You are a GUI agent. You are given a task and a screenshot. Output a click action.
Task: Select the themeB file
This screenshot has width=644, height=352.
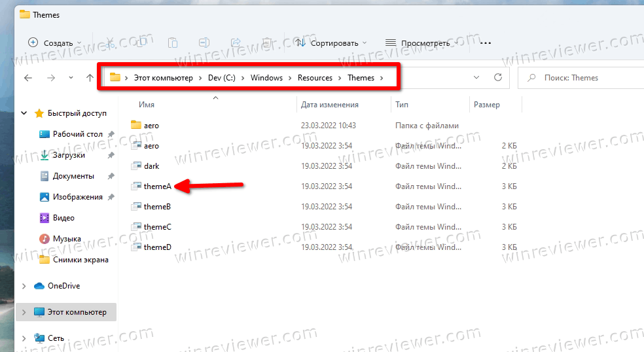(x=151, y=207)
